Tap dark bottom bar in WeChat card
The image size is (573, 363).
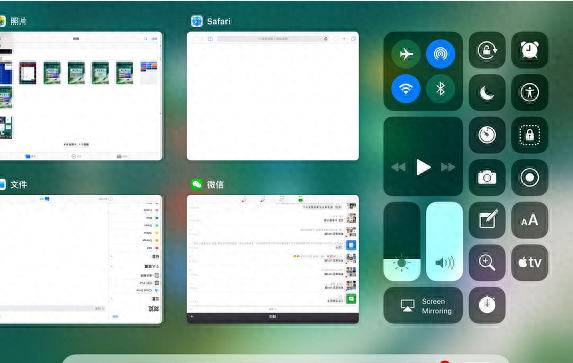coord(273,318)
